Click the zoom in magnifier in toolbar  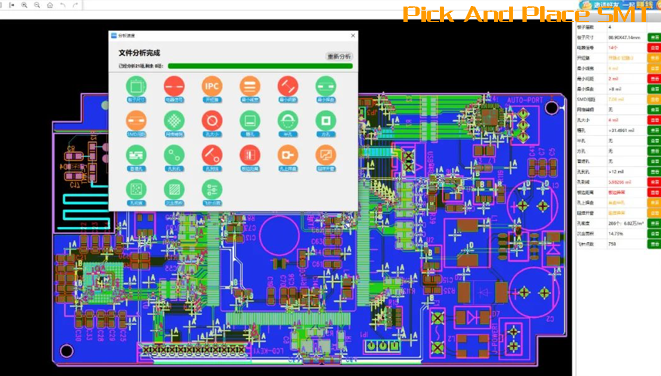24,5
